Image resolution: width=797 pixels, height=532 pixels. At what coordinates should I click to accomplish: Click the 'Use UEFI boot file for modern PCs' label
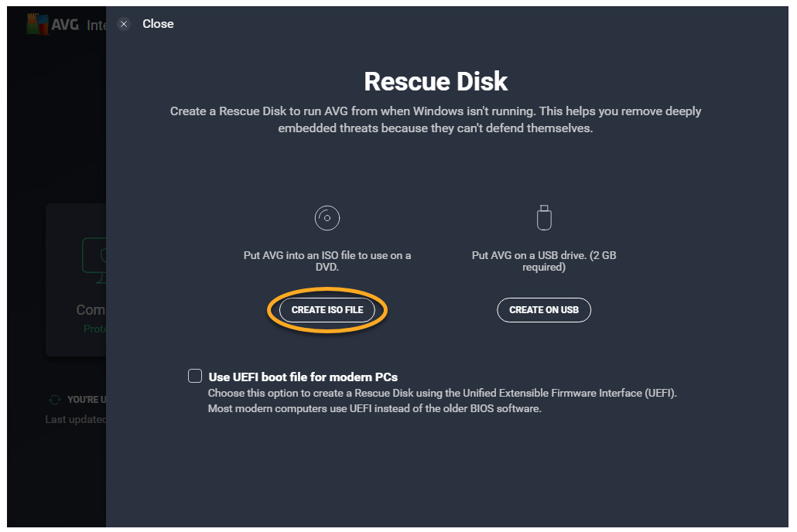tap(303, 377)
